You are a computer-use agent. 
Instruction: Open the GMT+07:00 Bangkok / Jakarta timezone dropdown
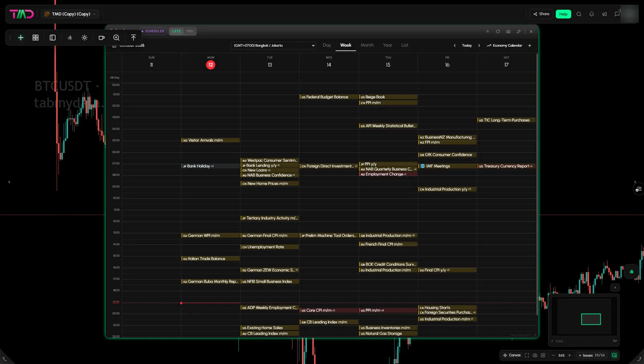pyautogui.click(x=274, y=45)
